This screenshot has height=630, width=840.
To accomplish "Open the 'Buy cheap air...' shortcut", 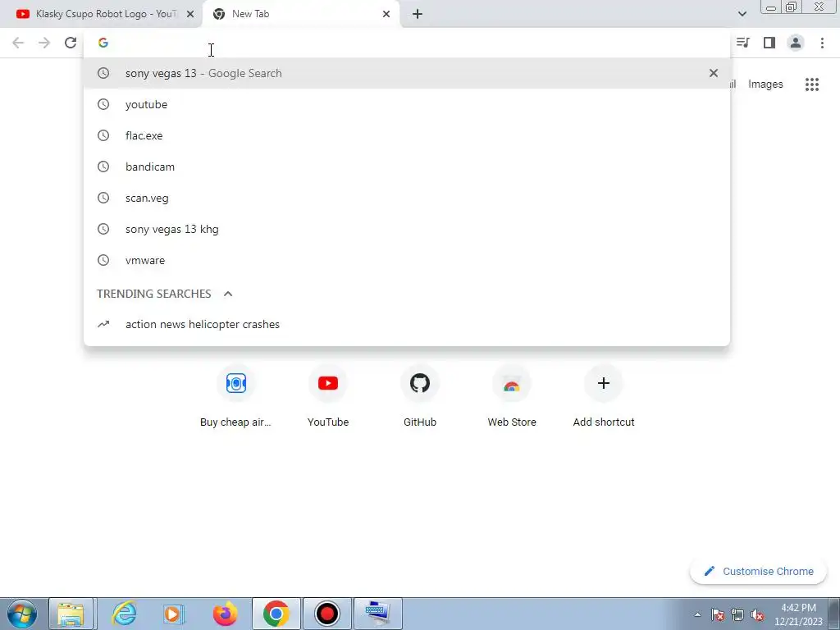I will pyautogui.click(x=235, y=397).
